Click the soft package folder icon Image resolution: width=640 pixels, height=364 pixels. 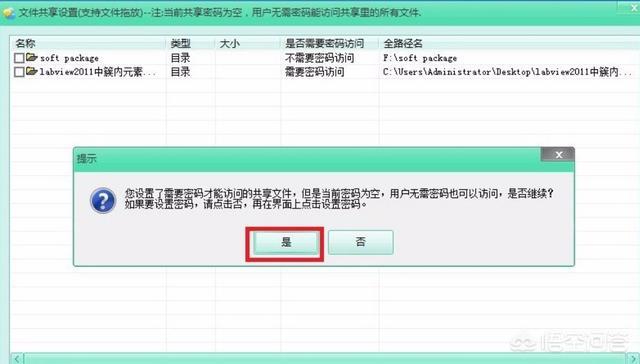click(x=32, y=57)
